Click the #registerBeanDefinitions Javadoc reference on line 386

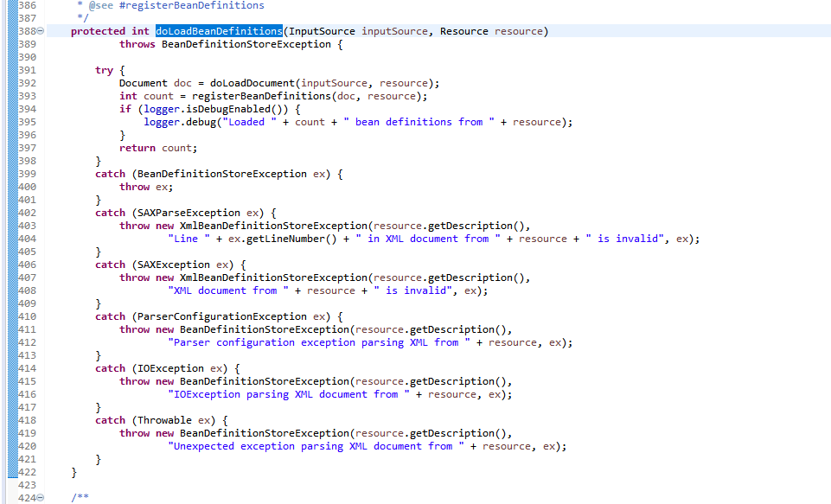[x=192, y=5]
